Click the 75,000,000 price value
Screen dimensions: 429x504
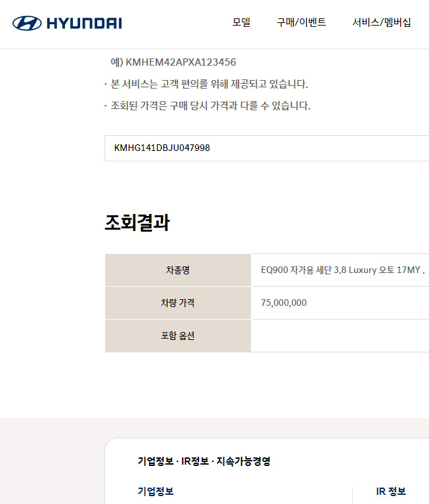point(284,303)
